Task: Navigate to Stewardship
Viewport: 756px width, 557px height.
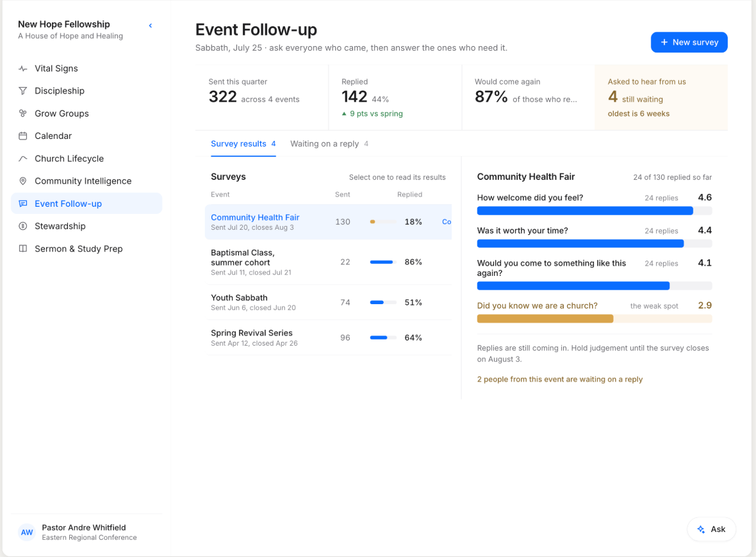Action: 86,226
